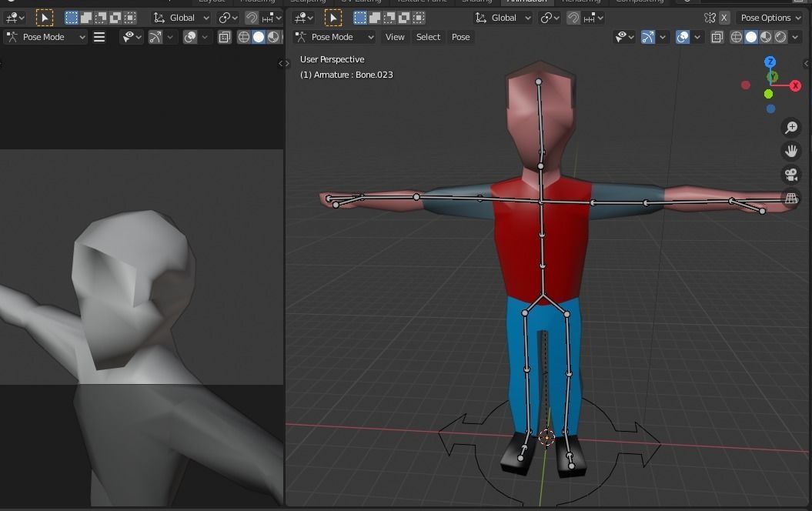Open the View menu

[395, 37]
